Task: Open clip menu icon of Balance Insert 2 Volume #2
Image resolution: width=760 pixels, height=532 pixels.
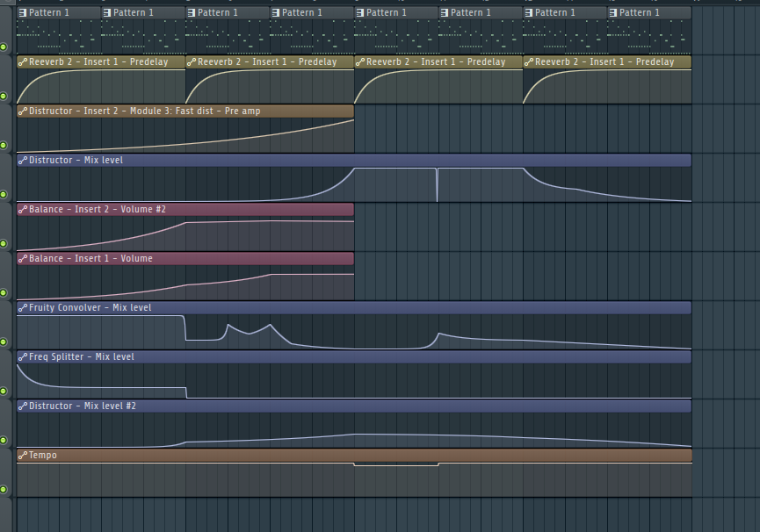Action: pyautogui.click(x=22, y=210)
